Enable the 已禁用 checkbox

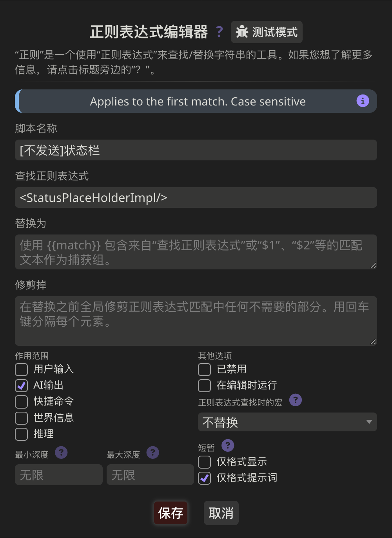pos(204,369)
